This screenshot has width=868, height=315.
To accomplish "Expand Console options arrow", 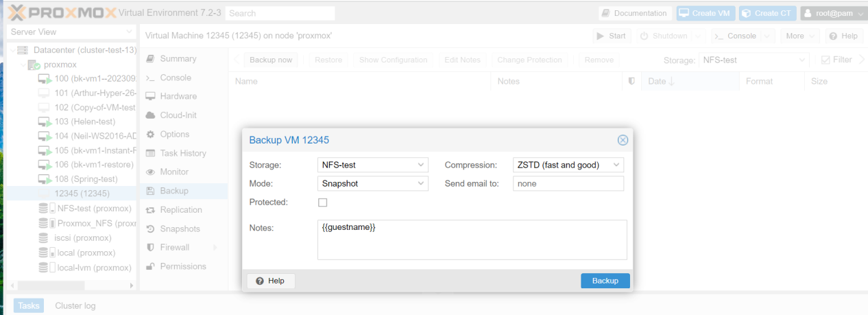I will pyautogui.click(x=767, y=36).
